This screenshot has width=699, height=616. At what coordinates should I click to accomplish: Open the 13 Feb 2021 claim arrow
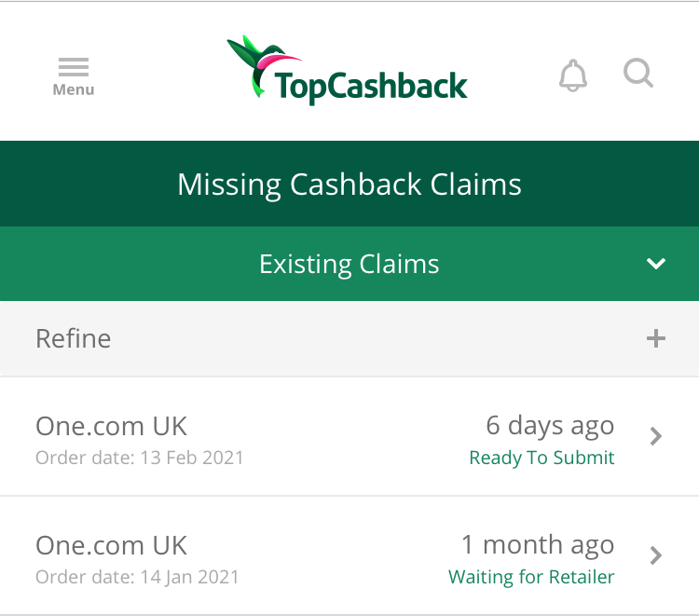656,436
